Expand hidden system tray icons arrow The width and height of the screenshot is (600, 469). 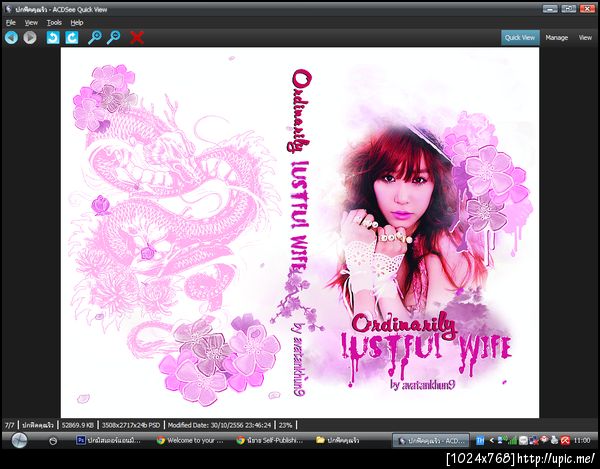click(x=492, y=441)
